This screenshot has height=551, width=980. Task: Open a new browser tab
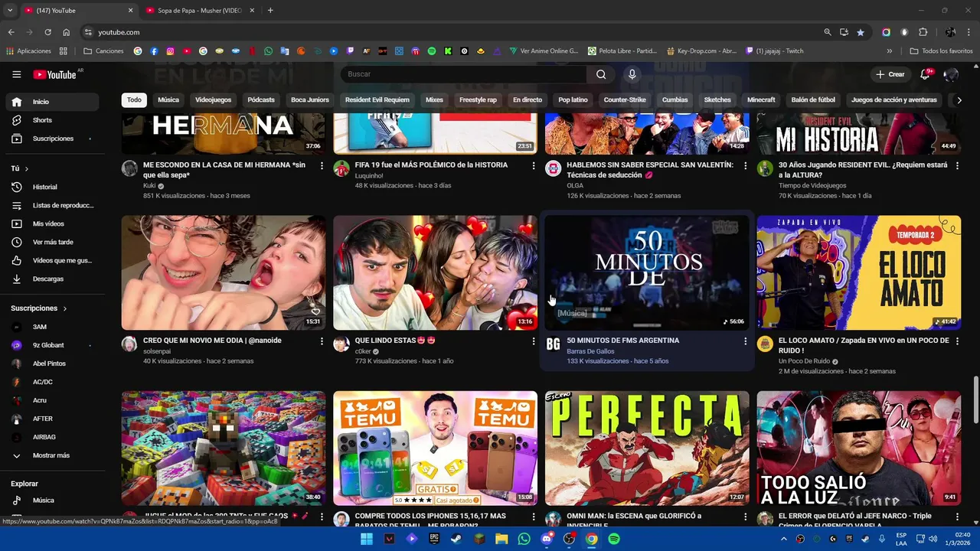click(x=270, y=11)
